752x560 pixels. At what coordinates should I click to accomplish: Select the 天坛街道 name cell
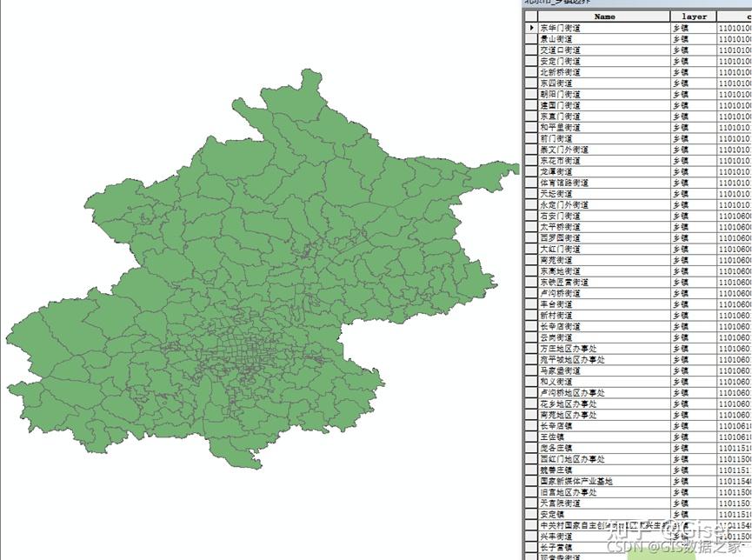point(604,194)
